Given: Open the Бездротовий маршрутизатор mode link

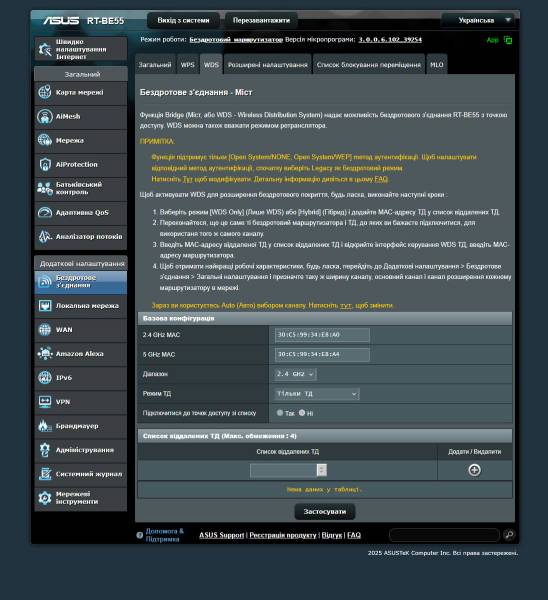Looking at the screenshot, I should coord(236,39).
